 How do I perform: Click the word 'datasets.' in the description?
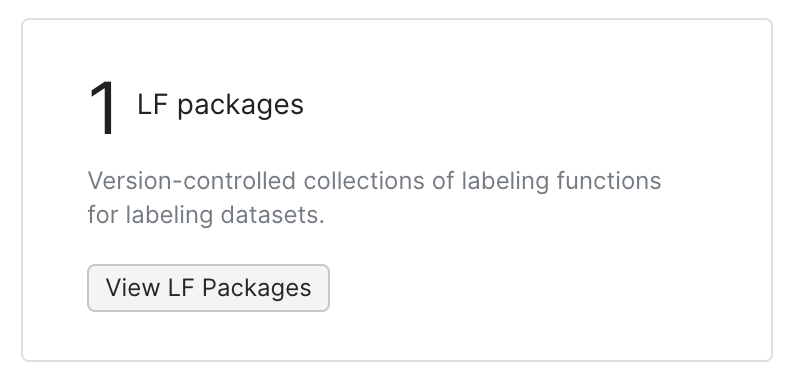pyautogui.click(x=273, y=215)
